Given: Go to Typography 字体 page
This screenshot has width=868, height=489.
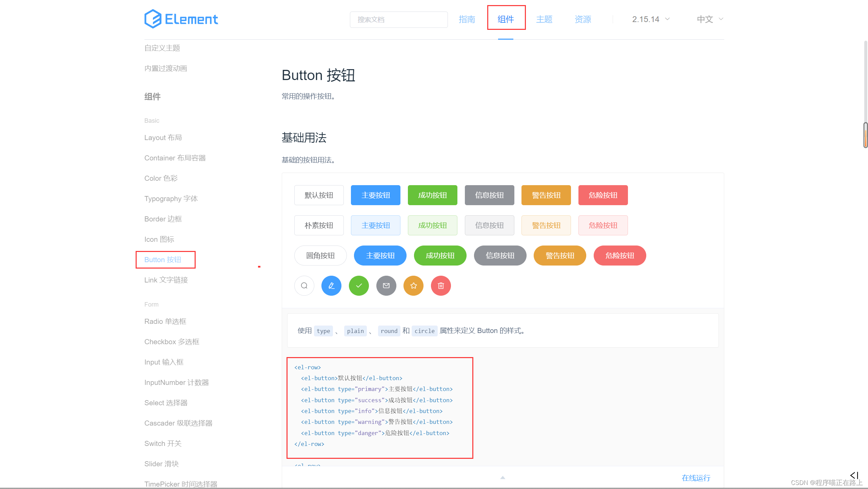Looking at the screenshot, I should (x=171, y=198).
